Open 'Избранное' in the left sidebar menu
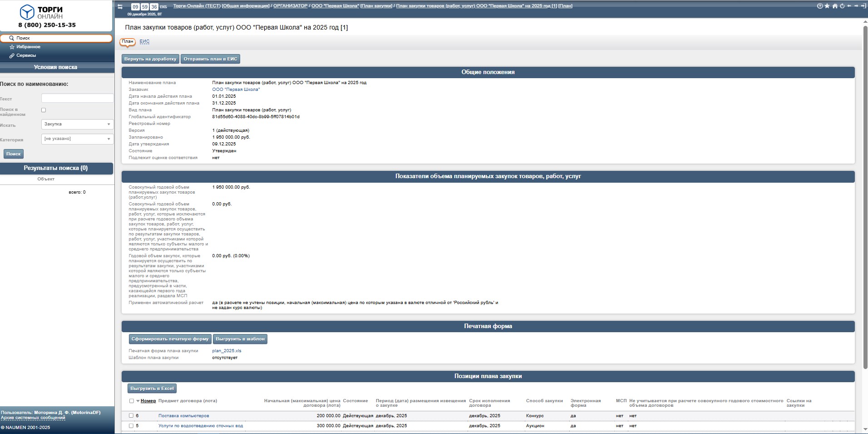This screenshot has width=868, height=434. [28, 47]
